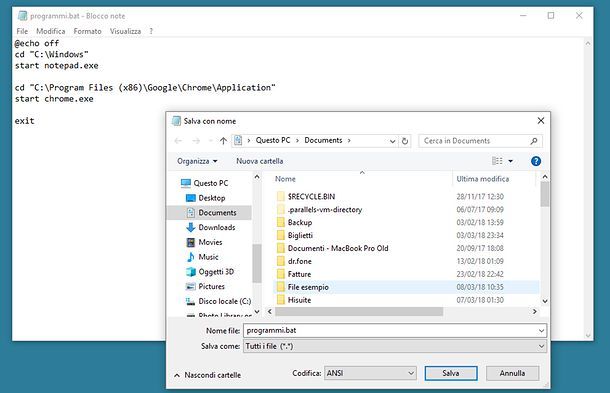Click the search magnifier icon

tap(534, 141)
